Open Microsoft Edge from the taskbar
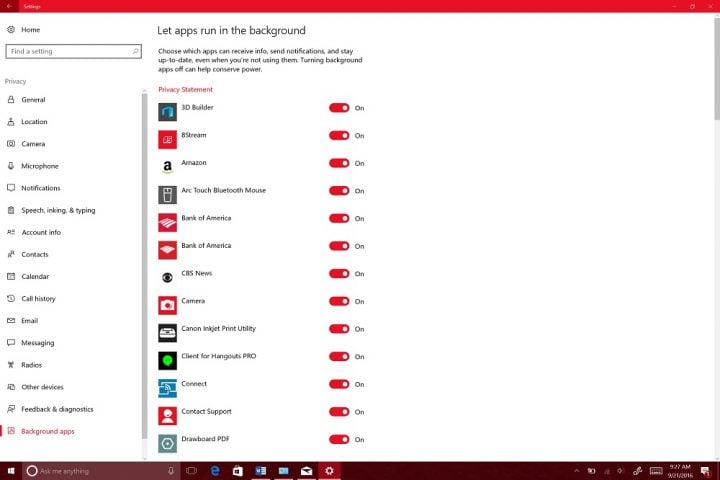The width and height of the screenshot is (720, 480). pyautogui.click(x=215, y=471)
